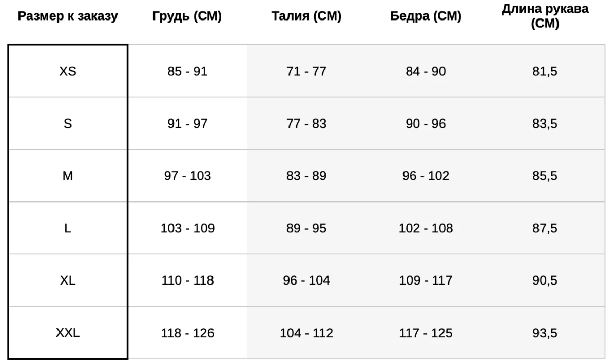Screen dimensions: 616x364
Task: Click the 'Бедра (СМ)' header
Action: point(426,17)
